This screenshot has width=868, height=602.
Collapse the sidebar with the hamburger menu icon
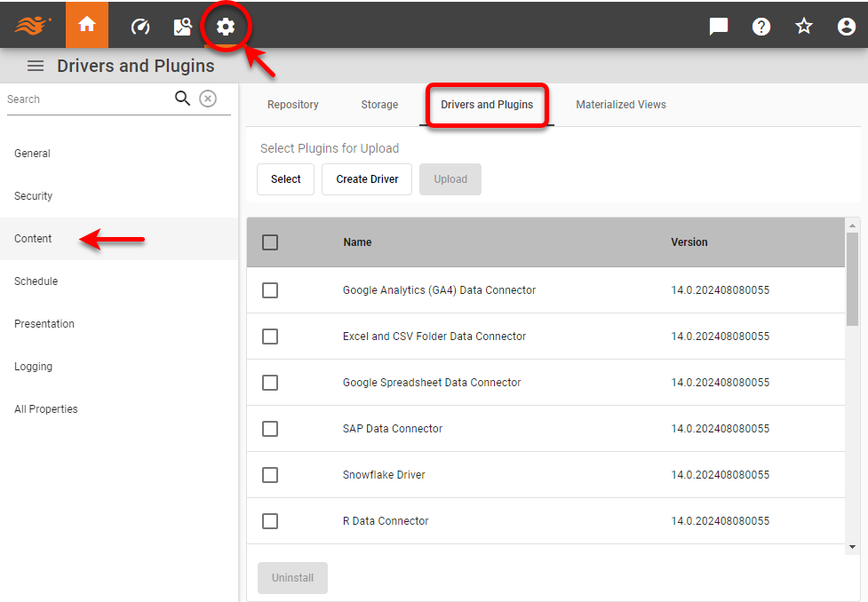pyautogui.click(x=35, y=65)
